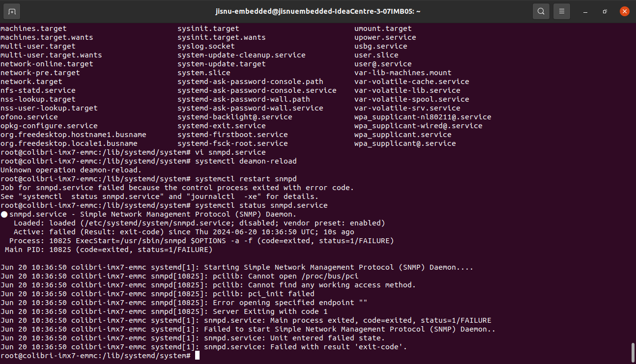Click the terminal scrollbar thumb
636x364 pixels.
pos(633,352)
